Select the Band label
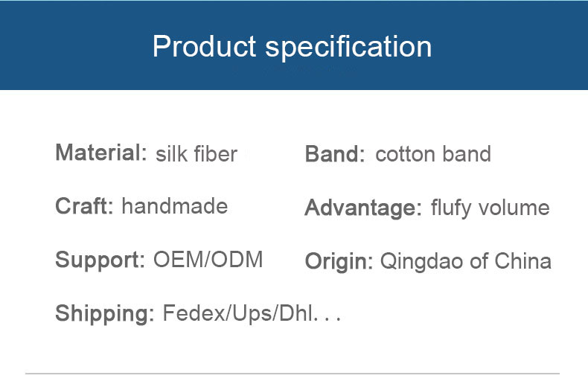Image resolution: width=588 pixels, height=384 pixels. coord(334,154)
